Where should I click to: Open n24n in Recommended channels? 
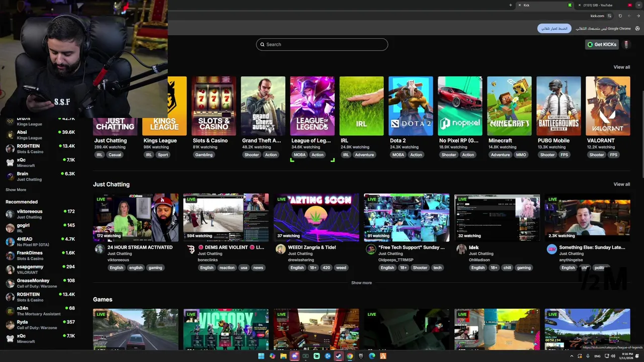click(x=40, y=311)
